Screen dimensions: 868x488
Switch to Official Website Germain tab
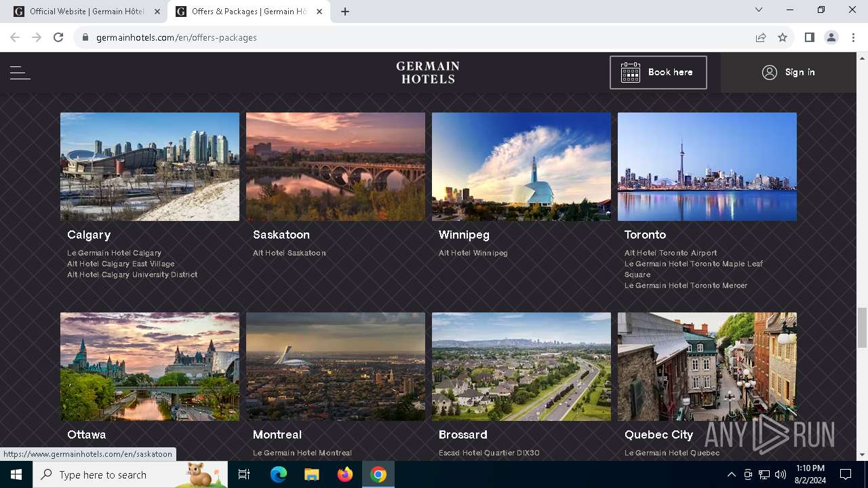pos(86,12)
